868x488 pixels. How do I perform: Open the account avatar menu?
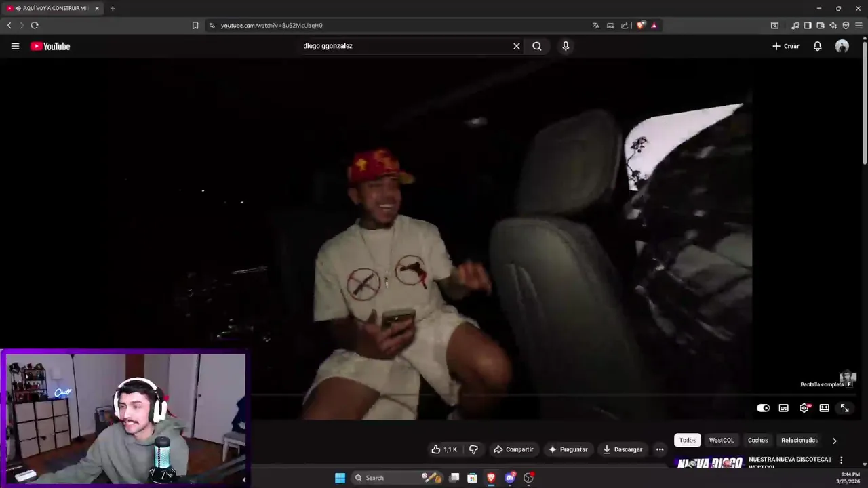(842, 46)
